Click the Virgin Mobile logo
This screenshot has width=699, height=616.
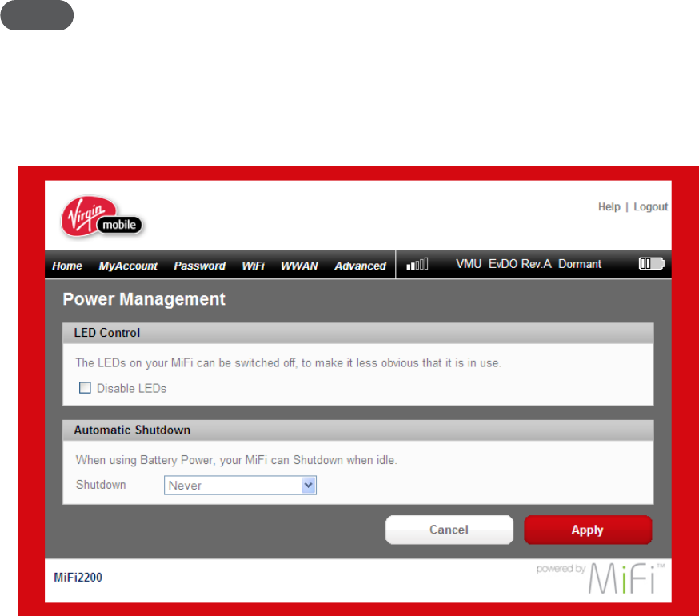click(x=102, y=218)
